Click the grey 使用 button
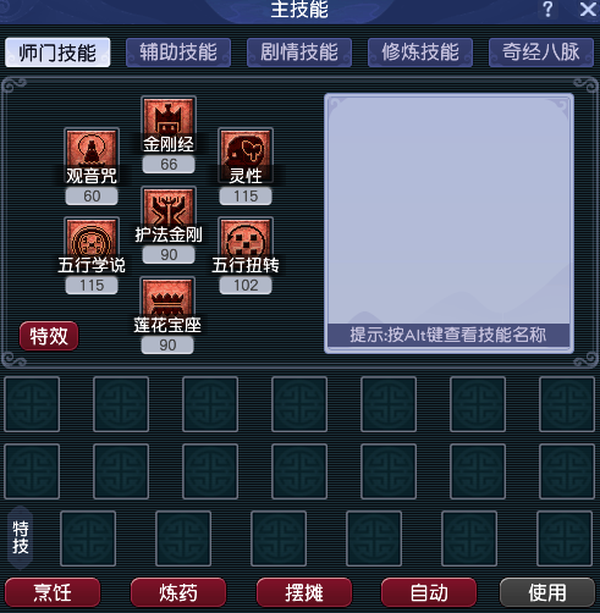 (x=547, y=592)
